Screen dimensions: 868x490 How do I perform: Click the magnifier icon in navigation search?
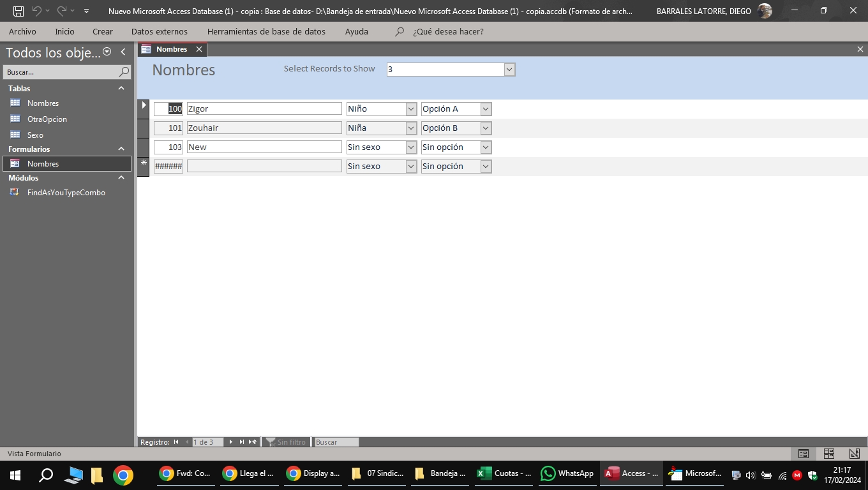click(124, 72)
